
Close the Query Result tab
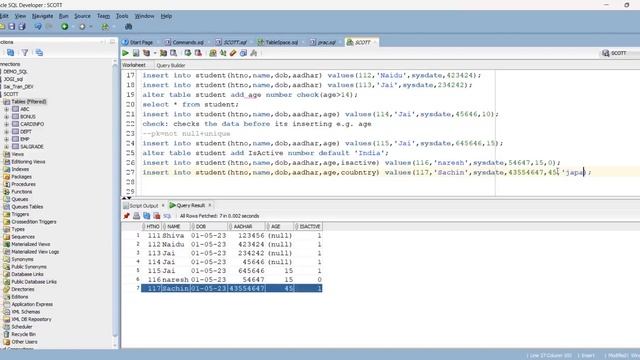(x=210, y=205)
